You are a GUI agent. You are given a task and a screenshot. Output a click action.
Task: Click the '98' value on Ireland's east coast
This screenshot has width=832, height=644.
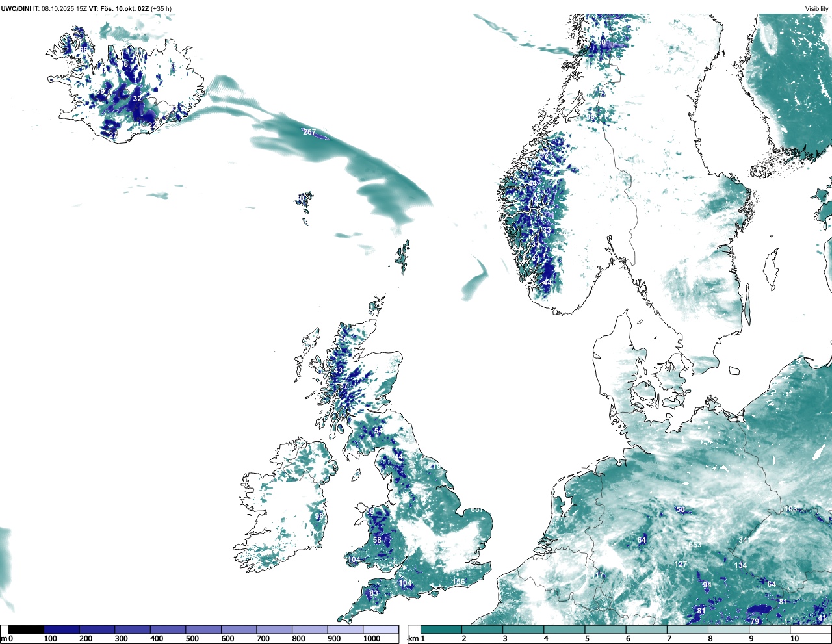pyautogui.click(x=319, y=516)
